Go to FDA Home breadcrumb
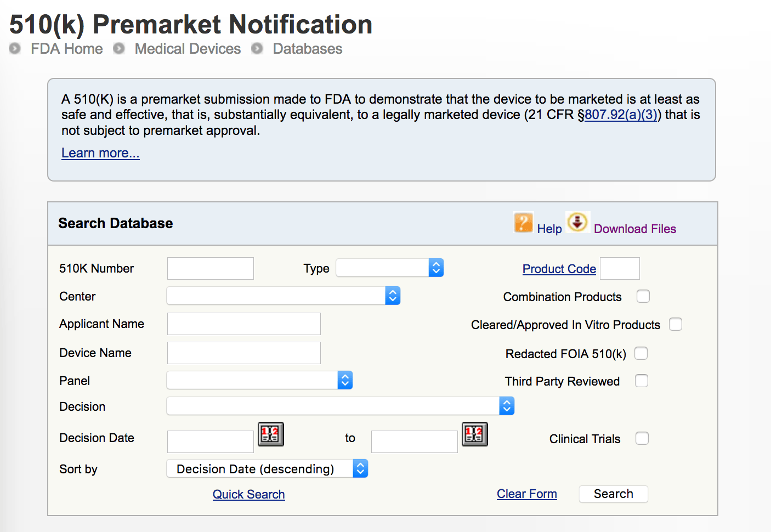The height and width of the screenshot is (532, 771). click(x=67, y=49)
